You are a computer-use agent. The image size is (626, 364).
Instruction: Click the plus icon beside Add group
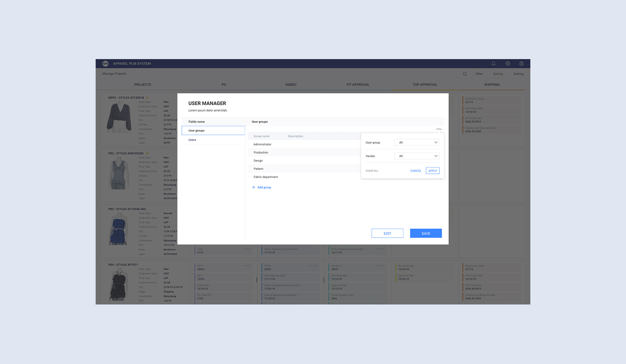pos(254,188)
